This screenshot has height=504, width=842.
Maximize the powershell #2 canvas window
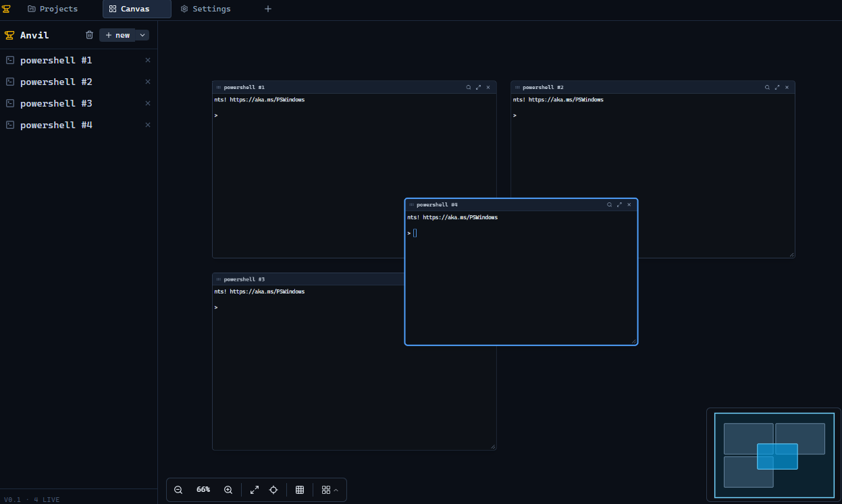click(777, 87)
